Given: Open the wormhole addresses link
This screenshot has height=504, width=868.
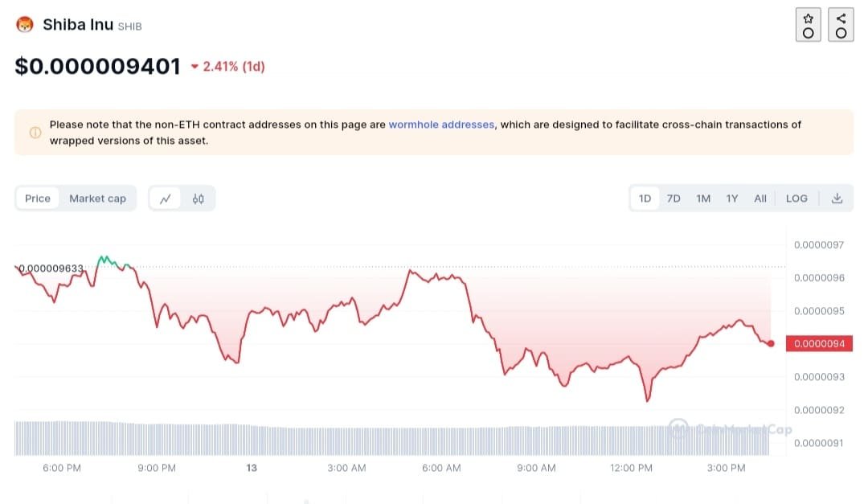Looking at the screenshot, I should point(441,125).
